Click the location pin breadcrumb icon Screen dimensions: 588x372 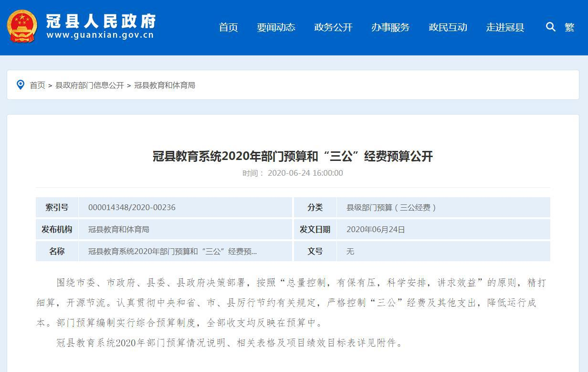click(x=21, y=85)
